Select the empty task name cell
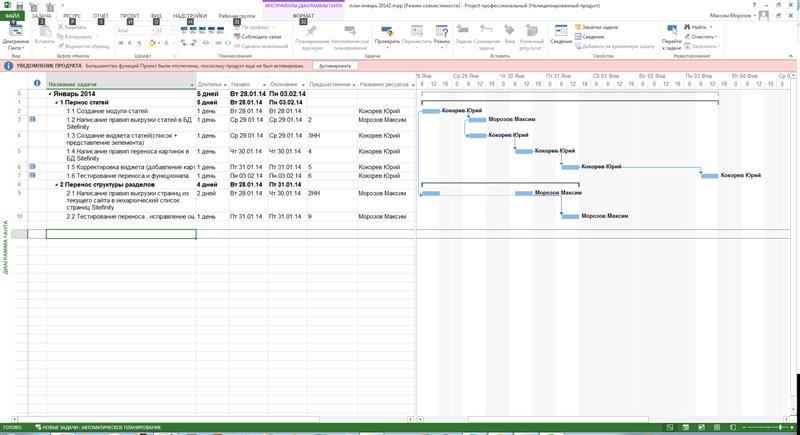 (120, 234)
